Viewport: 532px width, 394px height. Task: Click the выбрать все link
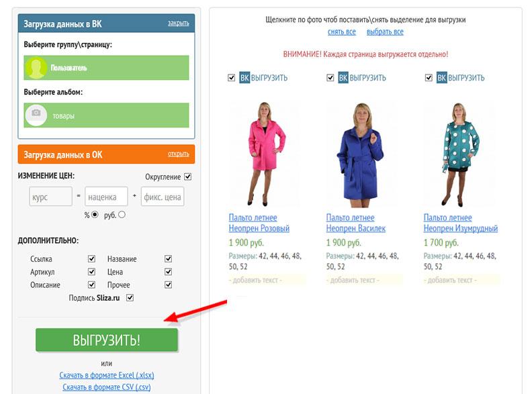click(x=385, y=32)
